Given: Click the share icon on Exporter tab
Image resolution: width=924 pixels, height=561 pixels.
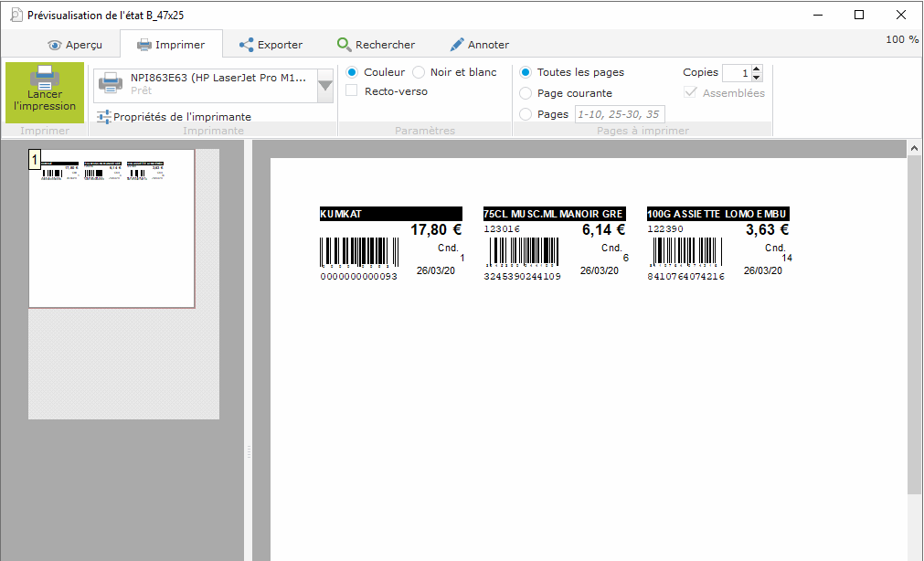Looking at the screenshot, I should pos(246,45).
